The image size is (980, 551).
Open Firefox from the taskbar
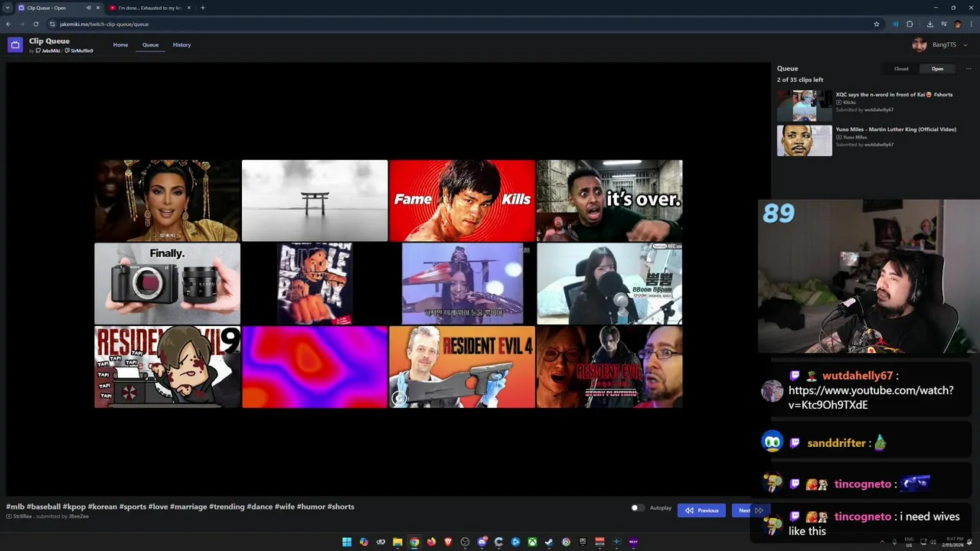[431, 542]
